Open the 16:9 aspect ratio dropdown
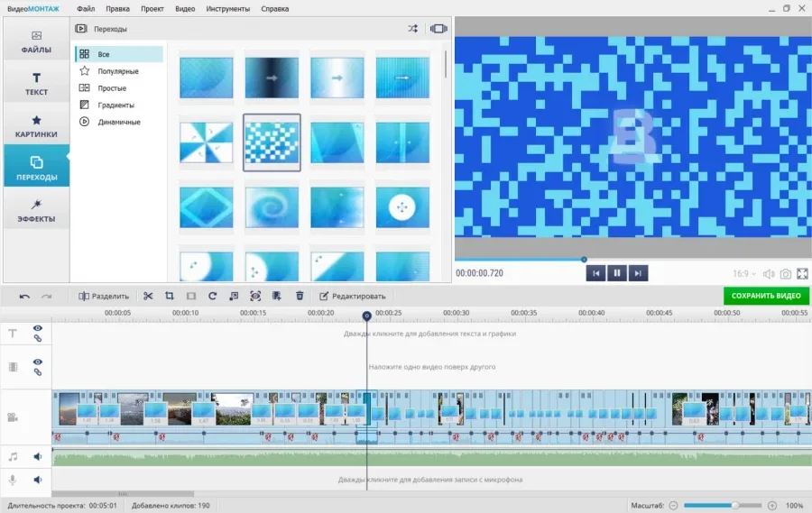This screenshot has height=513, width=812. pos(744,274)
